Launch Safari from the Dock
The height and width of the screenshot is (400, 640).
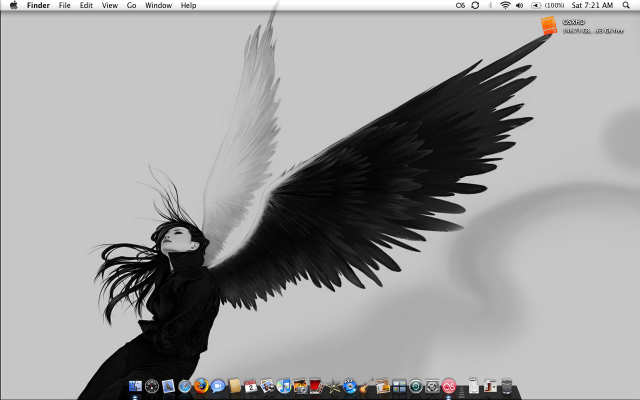184,386
